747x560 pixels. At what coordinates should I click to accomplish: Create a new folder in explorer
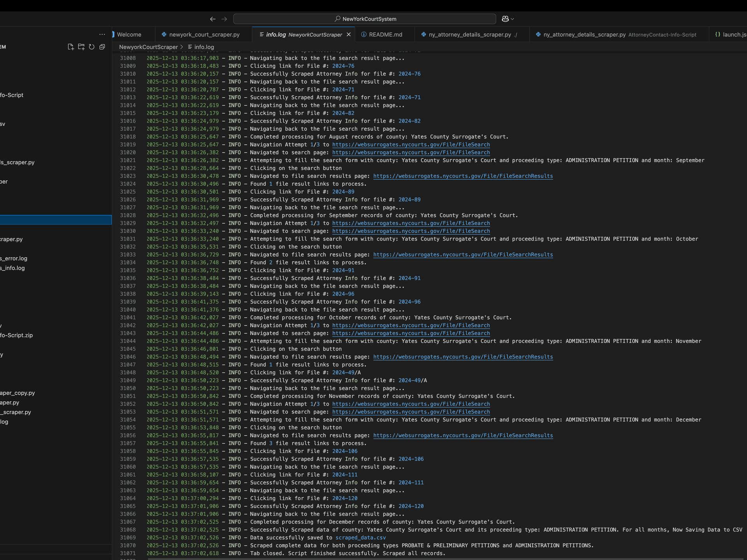pos(81,47)
